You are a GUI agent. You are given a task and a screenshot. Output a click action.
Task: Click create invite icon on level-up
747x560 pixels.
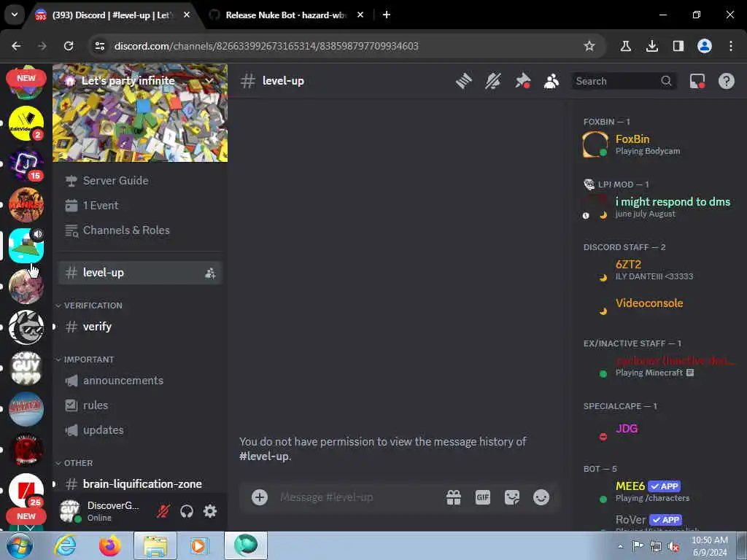pyautogui.click(x=210, y=273)
